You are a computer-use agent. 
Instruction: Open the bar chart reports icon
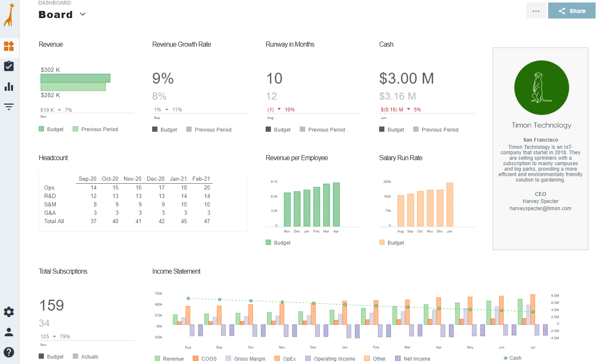[9, 87]
